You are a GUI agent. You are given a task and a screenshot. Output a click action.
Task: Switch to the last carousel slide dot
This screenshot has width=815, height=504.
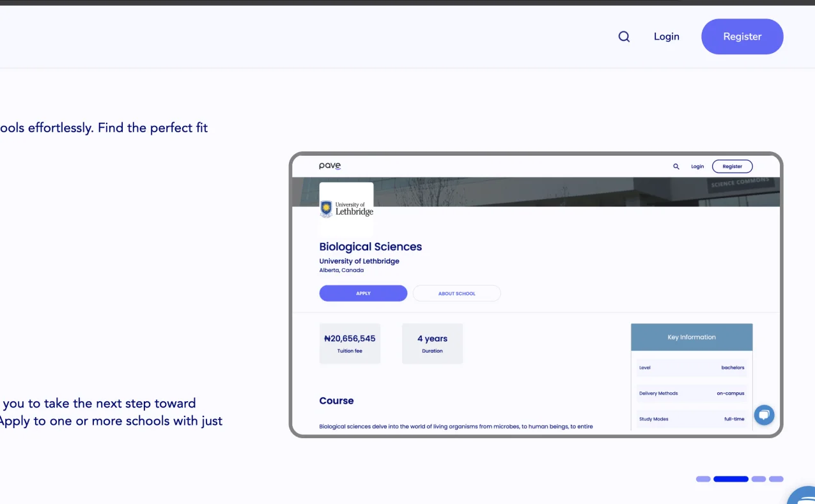coord(776,479)
